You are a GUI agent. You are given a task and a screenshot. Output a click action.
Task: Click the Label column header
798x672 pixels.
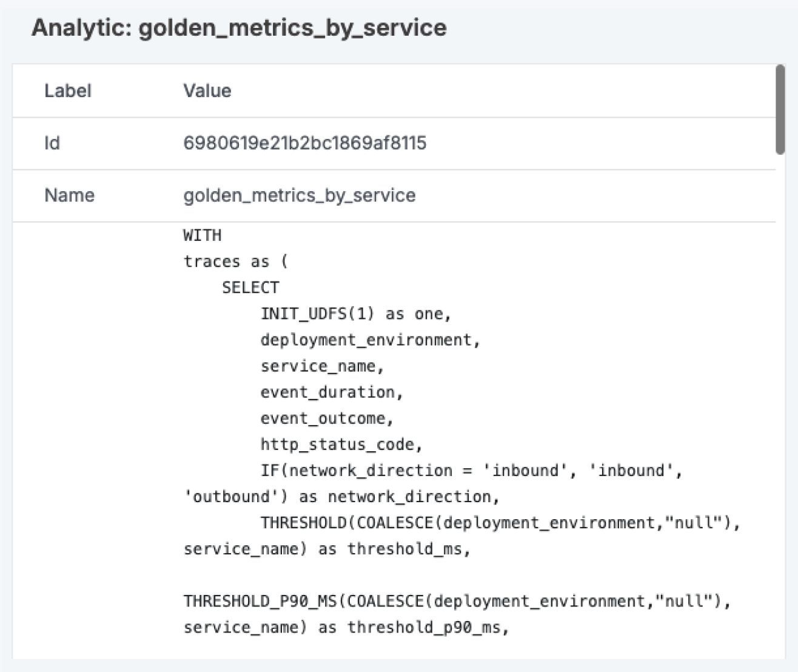coord(68,91)
